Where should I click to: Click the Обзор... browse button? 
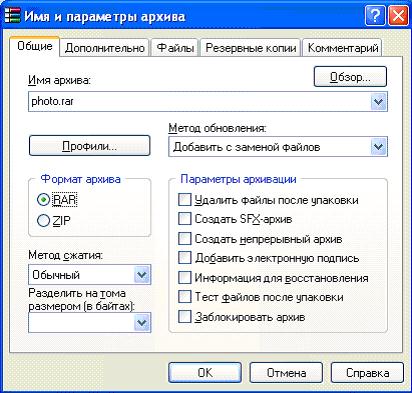click(x=350, y=77)
